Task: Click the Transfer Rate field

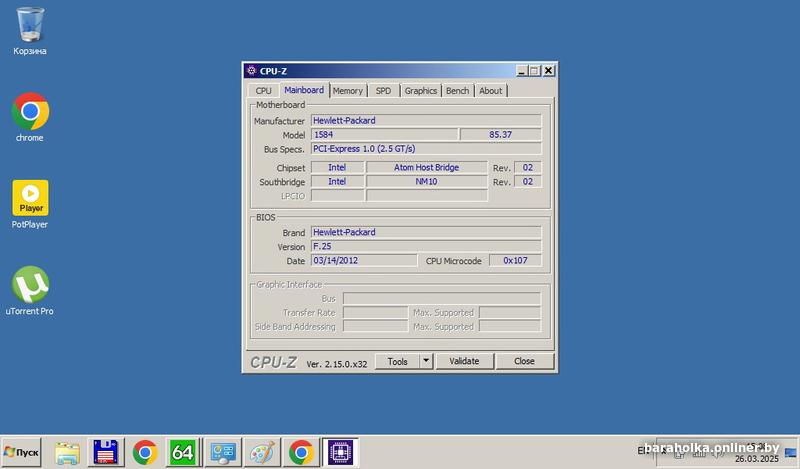Action: click(x=376, y=312)
